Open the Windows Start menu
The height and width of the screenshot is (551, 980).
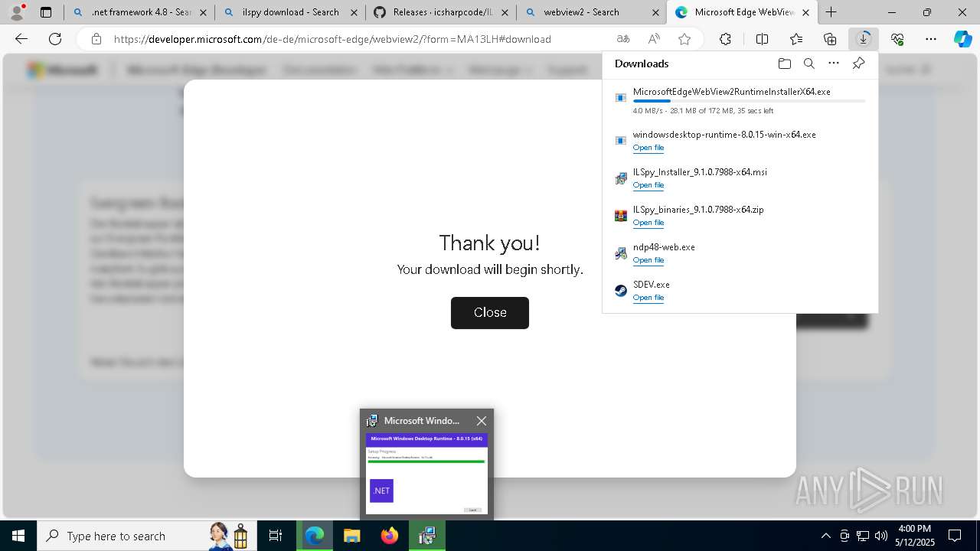coord(18,536)
